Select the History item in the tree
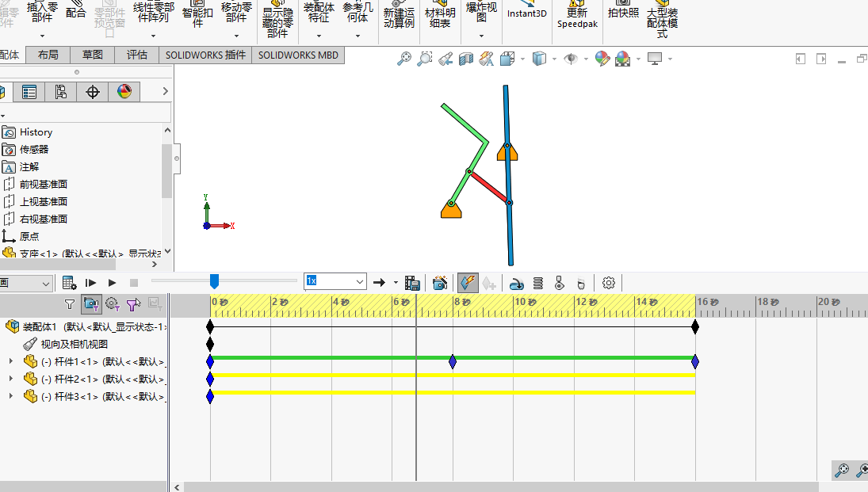Viewport: 868px width, 492px height. coord(36,132)
